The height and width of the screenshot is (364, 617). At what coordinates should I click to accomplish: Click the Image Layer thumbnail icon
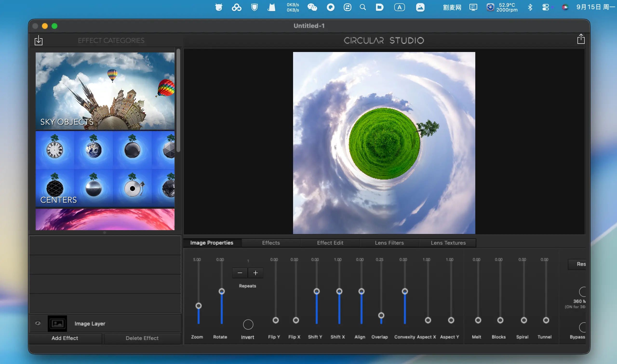tap(57, 324)
